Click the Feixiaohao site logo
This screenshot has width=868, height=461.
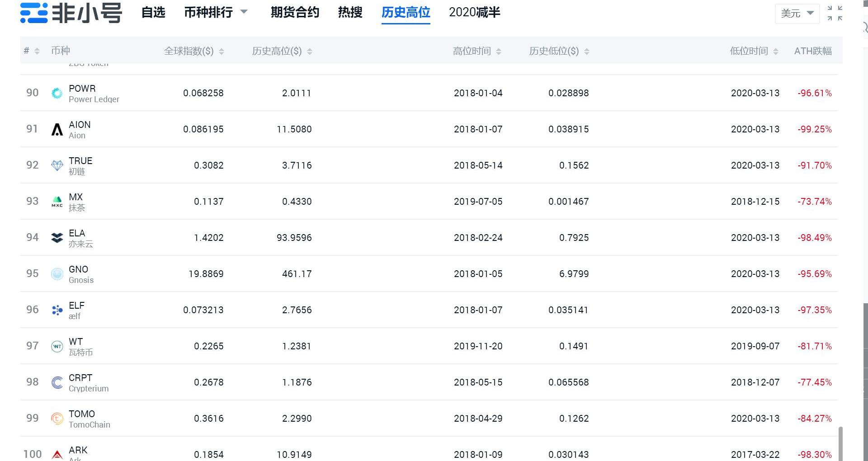click(71, 13)
